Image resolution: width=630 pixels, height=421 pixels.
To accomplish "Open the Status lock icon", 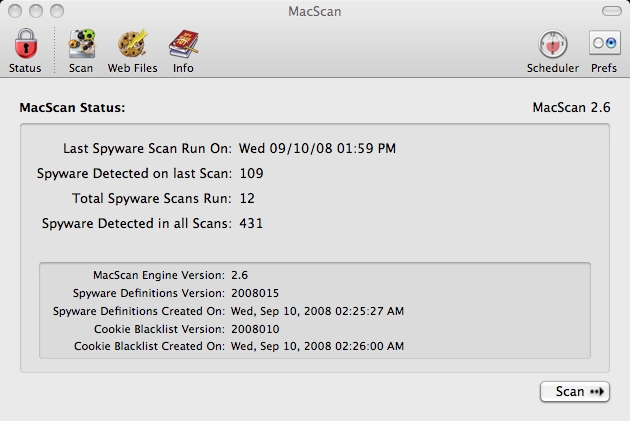I will 25,44.
